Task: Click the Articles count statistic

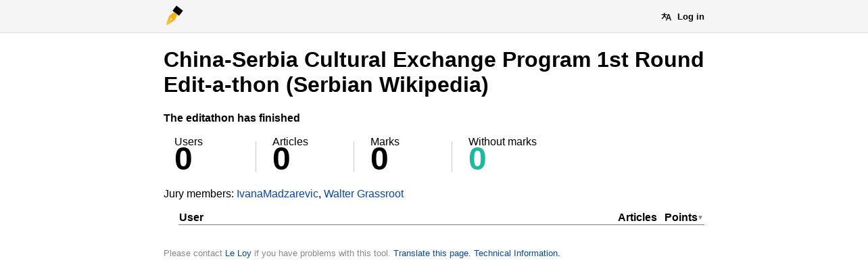Action: [281, 160]
